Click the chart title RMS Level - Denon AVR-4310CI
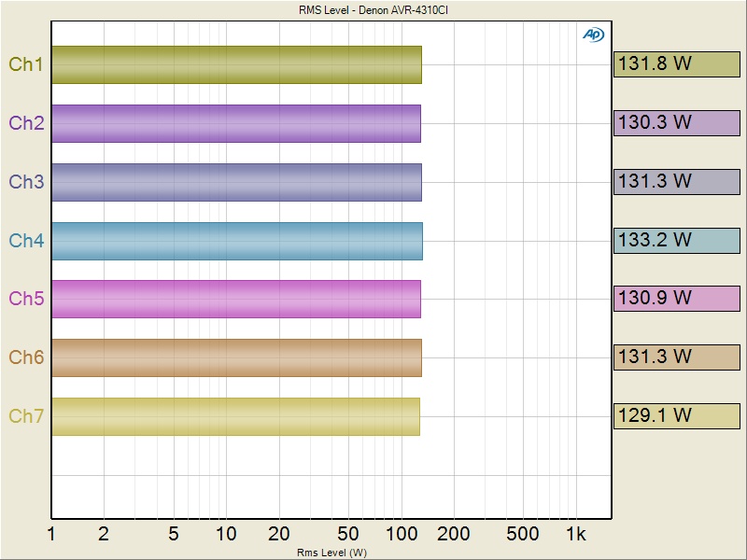This screenshot has height=560, width=747. (x=373, y=9)
